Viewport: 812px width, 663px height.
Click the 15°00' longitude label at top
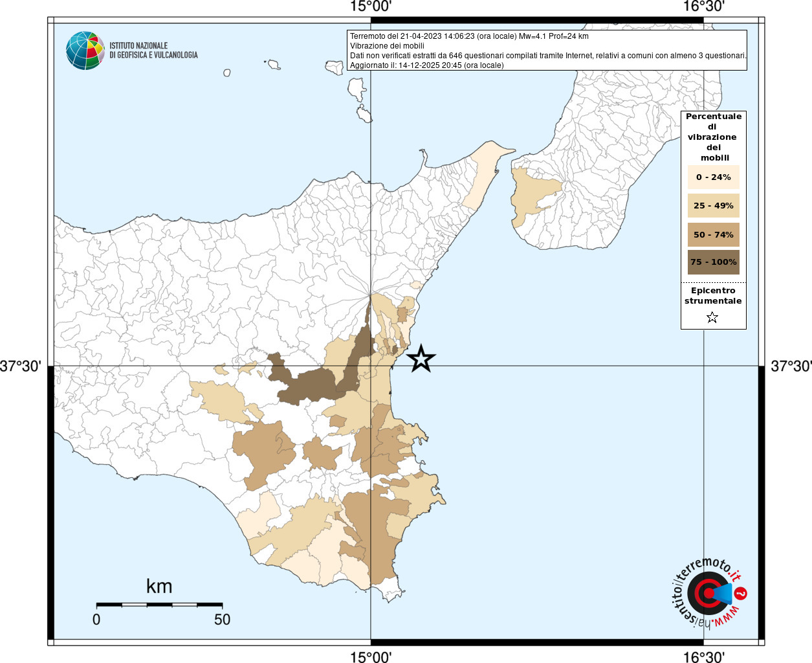371,7
